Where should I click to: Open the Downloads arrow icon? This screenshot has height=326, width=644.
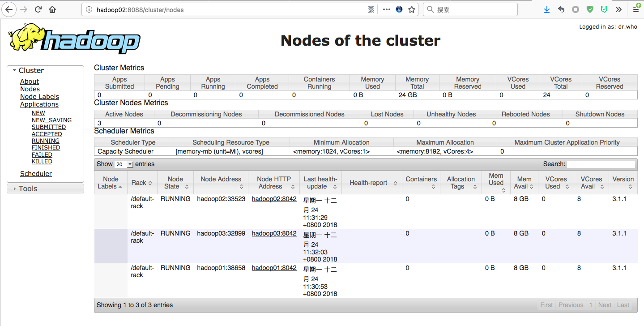(x=547, y=9)
